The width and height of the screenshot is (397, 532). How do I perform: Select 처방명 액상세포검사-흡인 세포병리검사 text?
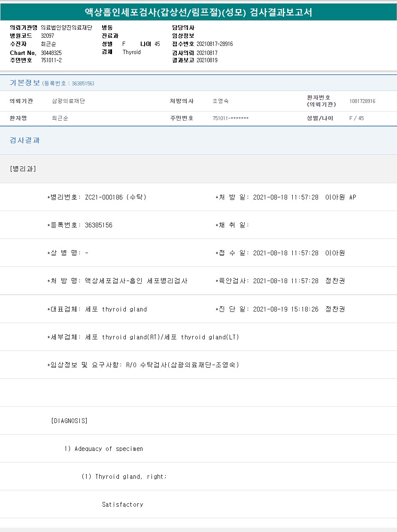(136, 281)
